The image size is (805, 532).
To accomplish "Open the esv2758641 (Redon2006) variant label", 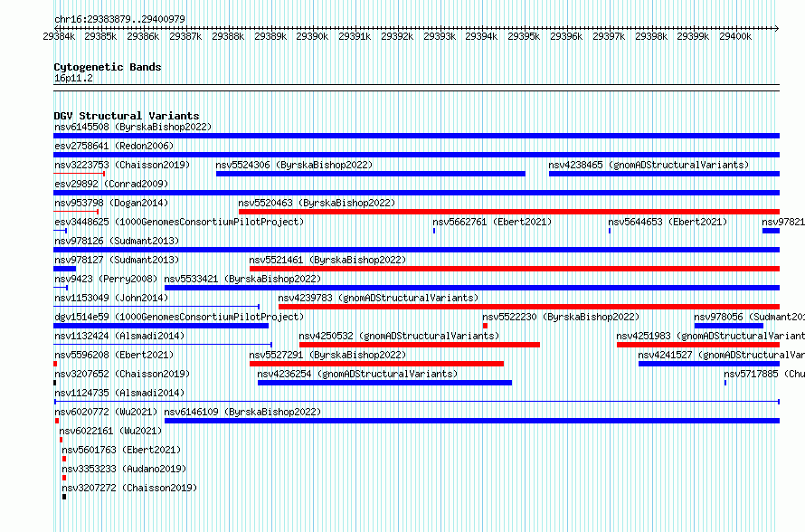I will point(114,146).
